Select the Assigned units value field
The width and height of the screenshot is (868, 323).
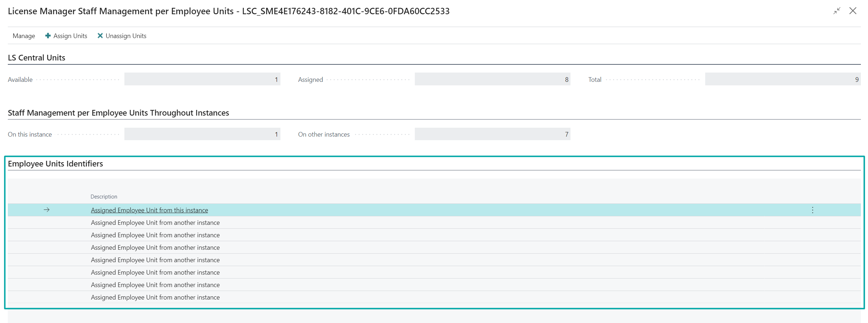click(492, 79)
